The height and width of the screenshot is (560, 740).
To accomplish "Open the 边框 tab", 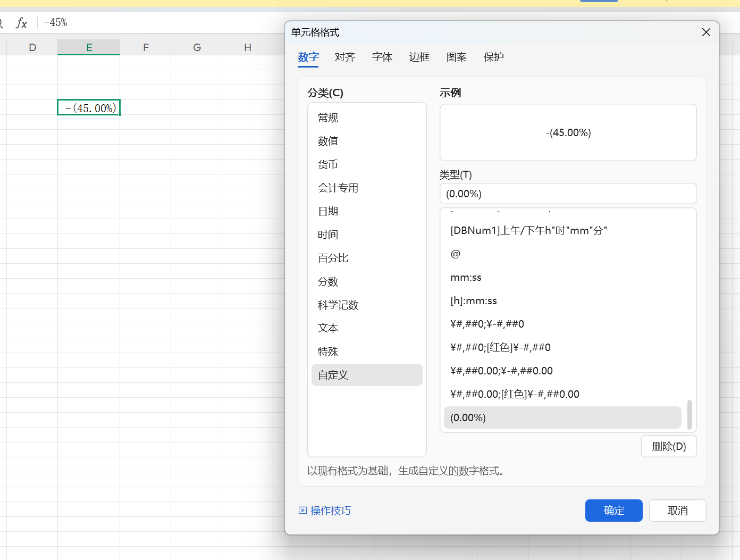I will [x=419, y=57].
